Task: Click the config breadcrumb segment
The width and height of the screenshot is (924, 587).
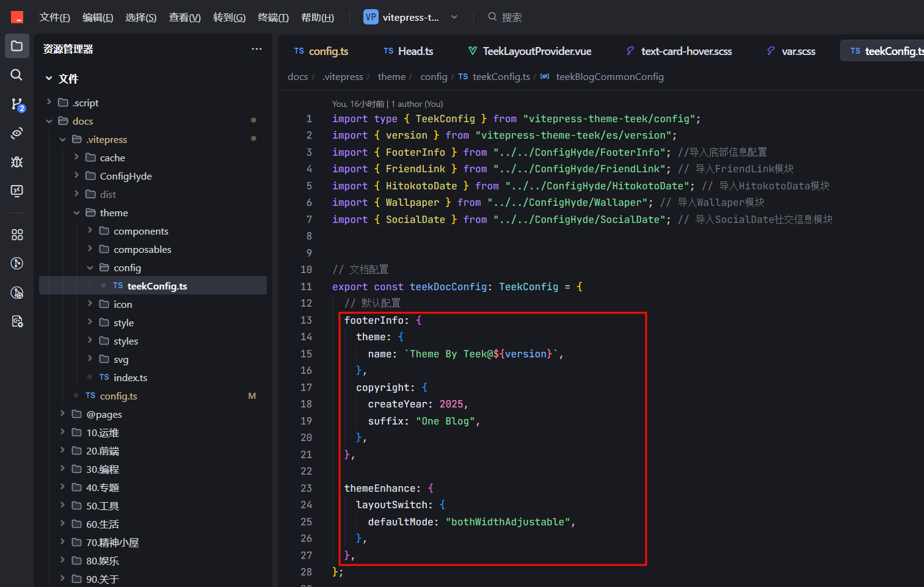Action: click(434, 76)
